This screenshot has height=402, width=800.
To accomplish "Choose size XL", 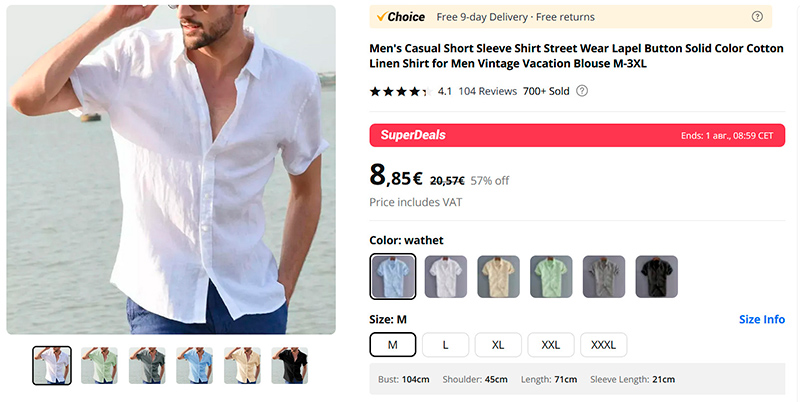I will click(x=498, y=345).
